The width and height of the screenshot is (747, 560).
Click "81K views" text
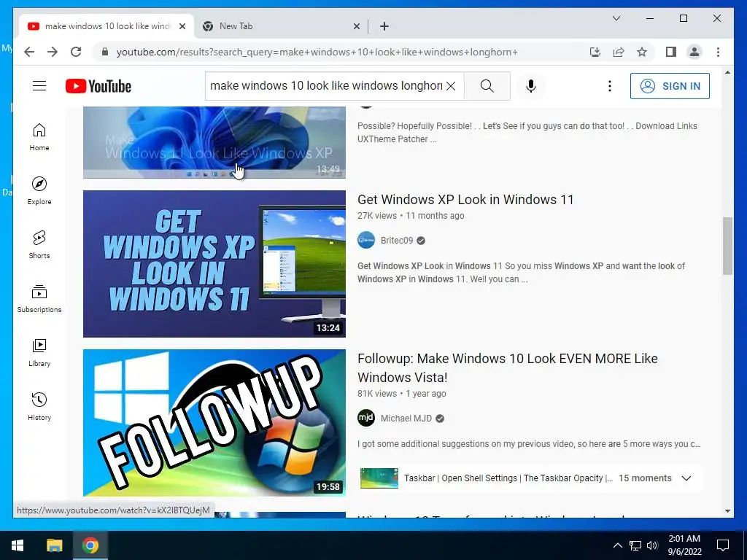pyautogui.click(x=377, y=394)
